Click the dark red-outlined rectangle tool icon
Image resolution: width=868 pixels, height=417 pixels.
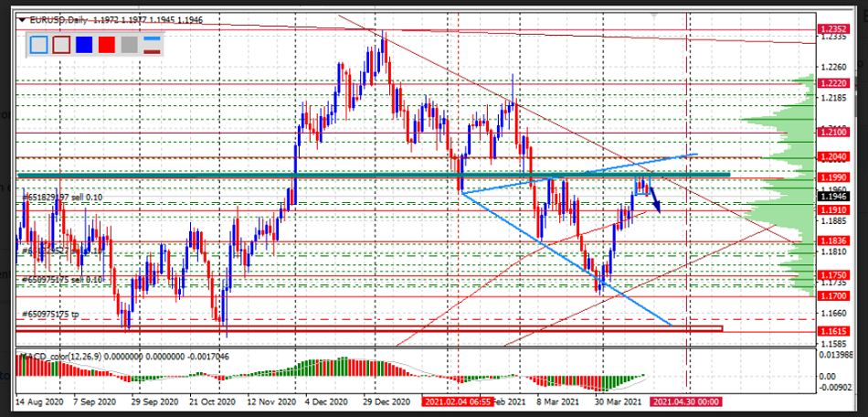(60, 45)
